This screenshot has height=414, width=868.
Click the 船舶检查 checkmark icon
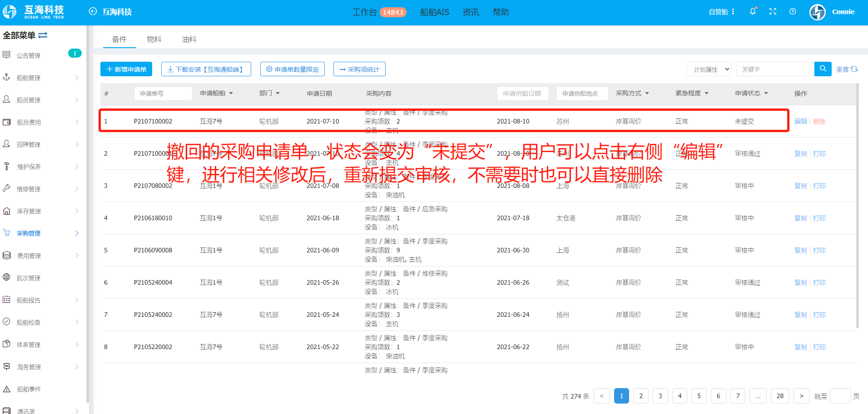[x=7, y=322]
